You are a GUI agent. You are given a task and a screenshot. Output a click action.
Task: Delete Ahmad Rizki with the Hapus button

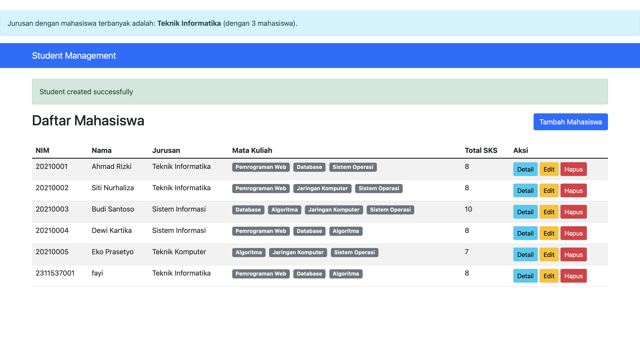point(573,169)
